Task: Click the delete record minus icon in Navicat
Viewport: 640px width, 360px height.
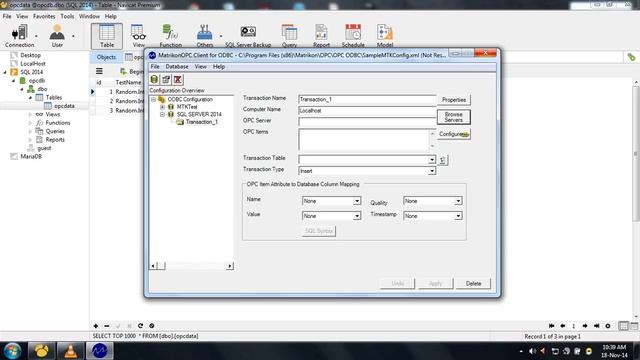Action: click(x=107, y=326)
